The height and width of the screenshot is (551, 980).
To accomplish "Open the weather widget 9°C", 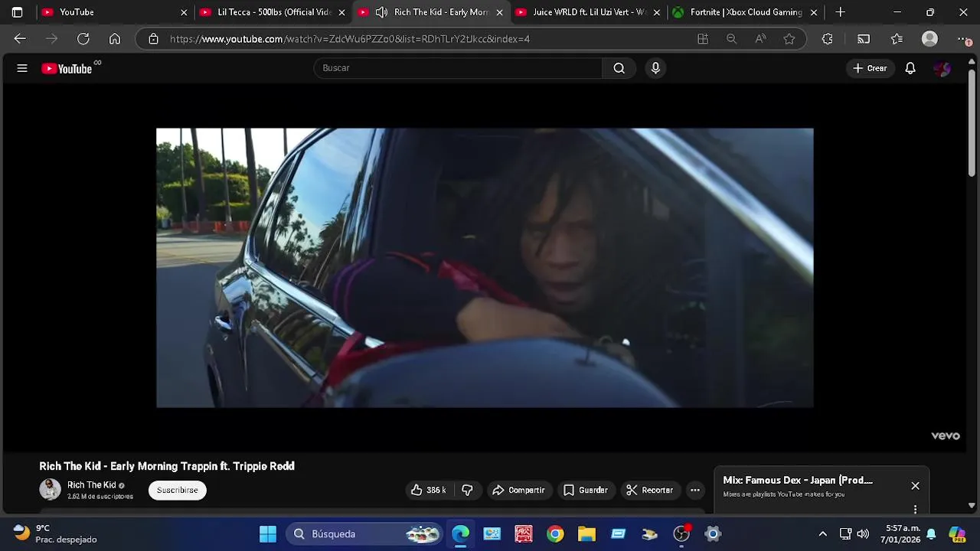I will (54, 533).
